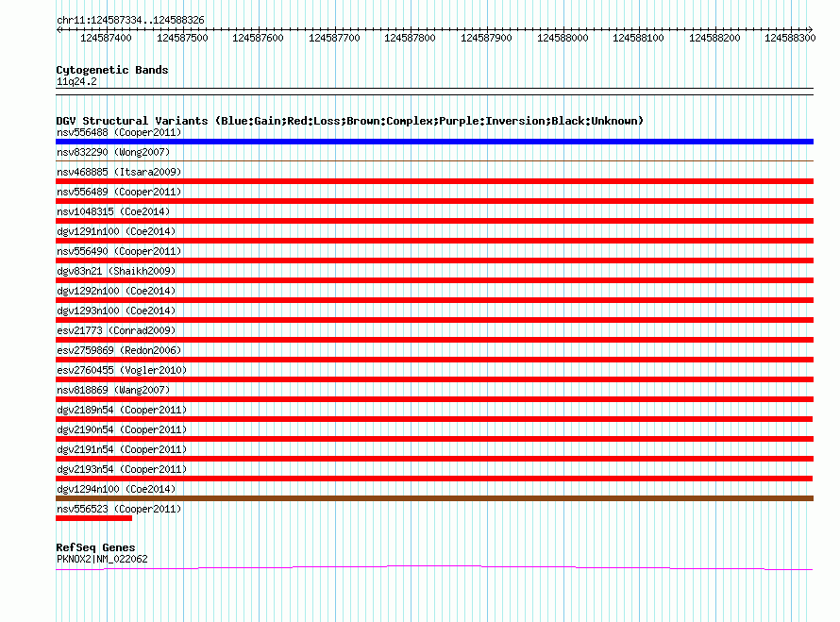Select dgv2193n54 (Cooper2011) label

pos(122,469)
